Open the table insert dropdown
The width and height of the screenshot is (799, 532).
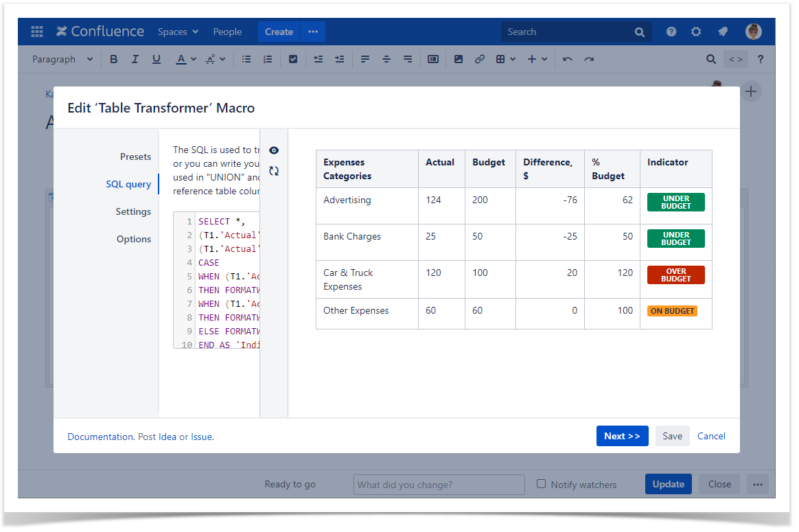tap(505, 60)
